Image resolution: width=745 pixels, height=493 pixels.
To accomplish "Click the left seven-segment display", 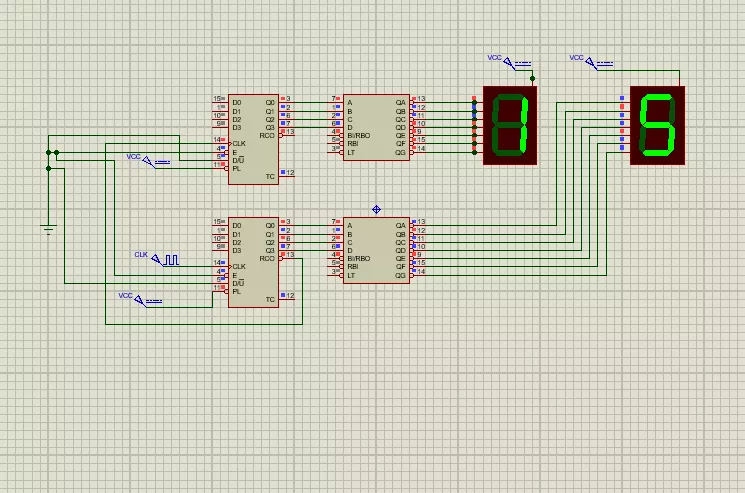I will pyautogui.click(x=510, y=126).
